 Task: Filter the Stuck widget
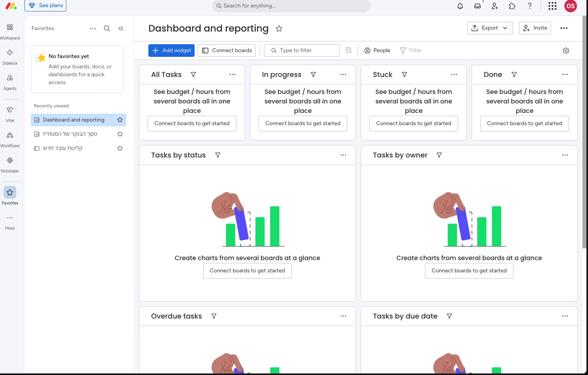(x=404, y=75)
